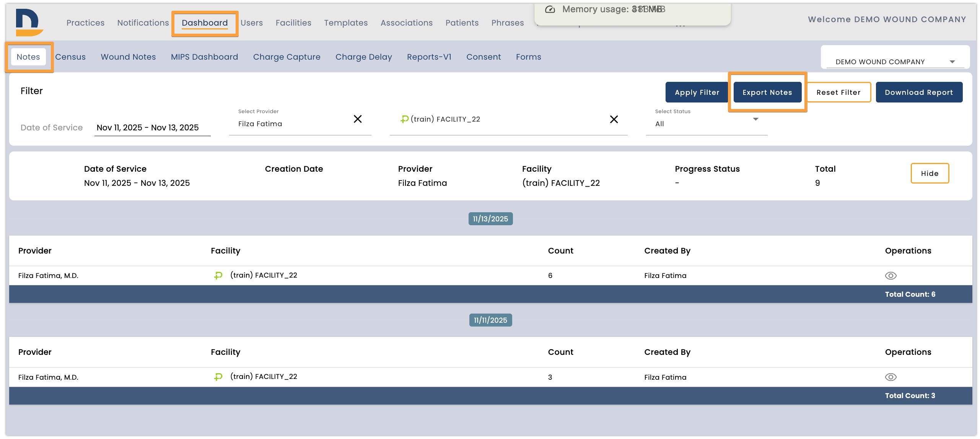Click the Apply Filter button
The height and width of the screenshot is (439, 980).
click(697, 92)
